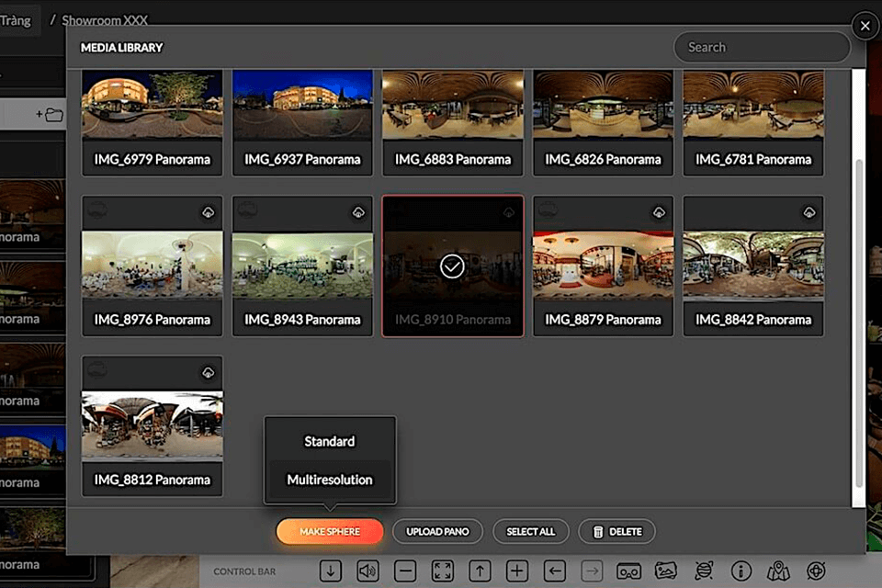Click the trash icon on Delete button
Screen dimensions: 882x588
point(598,532)
